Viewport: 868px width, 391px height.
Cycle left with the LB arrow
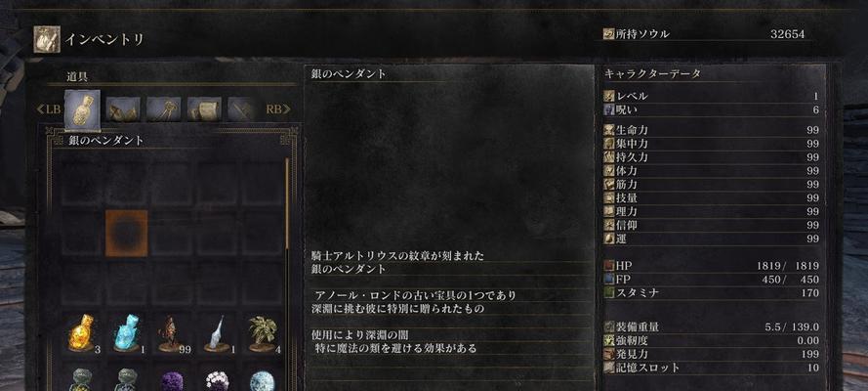click(48, 109)
